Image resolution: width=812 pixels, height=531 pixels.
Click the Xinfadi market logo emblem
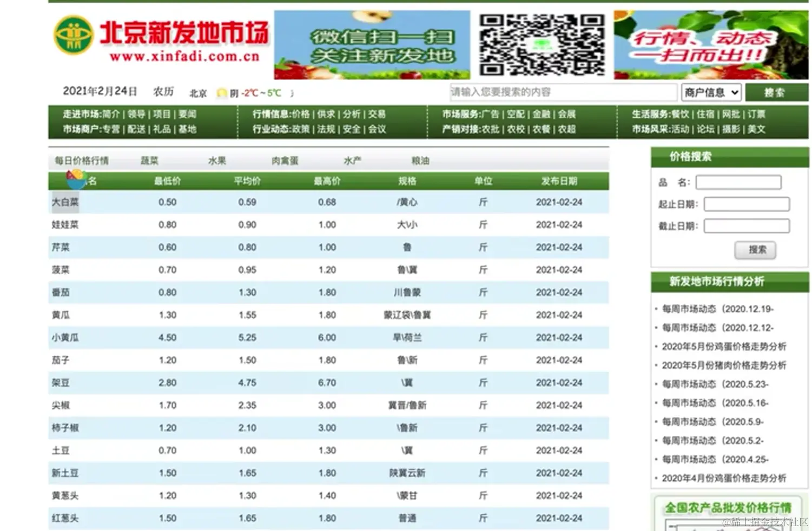pos(73,35)
